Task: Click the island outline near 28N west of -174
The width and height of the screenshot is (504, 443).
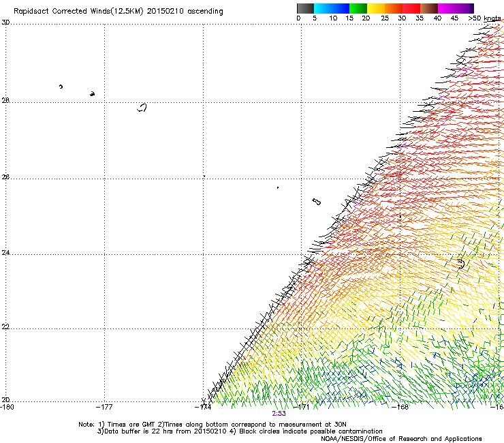Action: (142, 108)
